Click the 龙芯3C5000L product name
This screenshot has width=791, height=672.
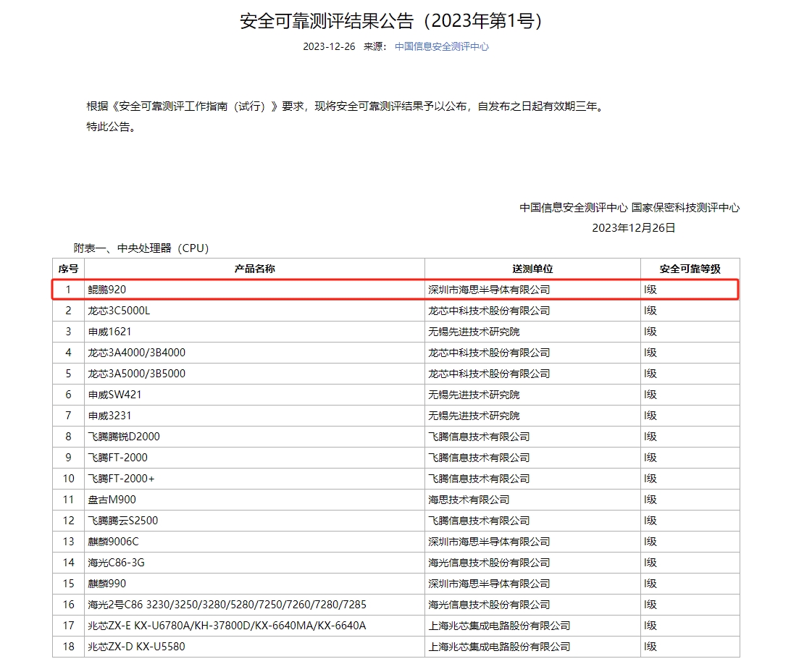(x=119, y=311)
